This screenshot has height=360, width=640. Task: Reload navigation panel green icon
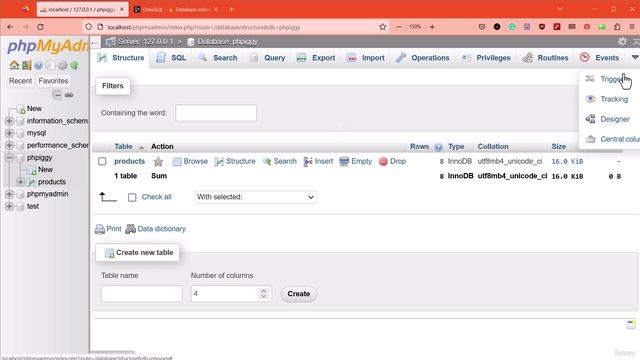(74, 65)
